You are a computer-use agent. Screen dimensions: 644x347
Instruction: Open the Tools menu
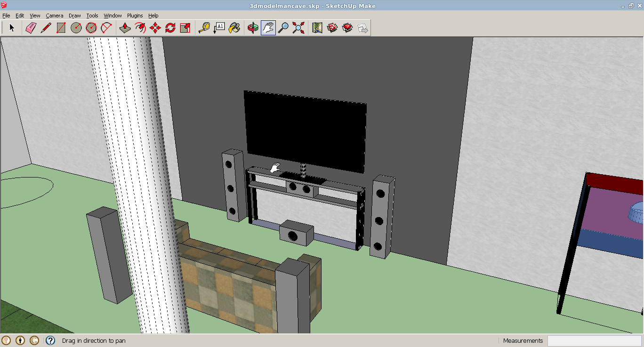(92, 16)
